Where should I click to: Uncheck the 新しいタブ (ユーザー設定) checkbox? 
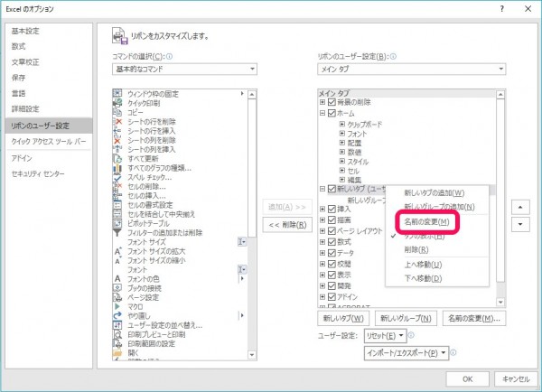coord(332,189)
